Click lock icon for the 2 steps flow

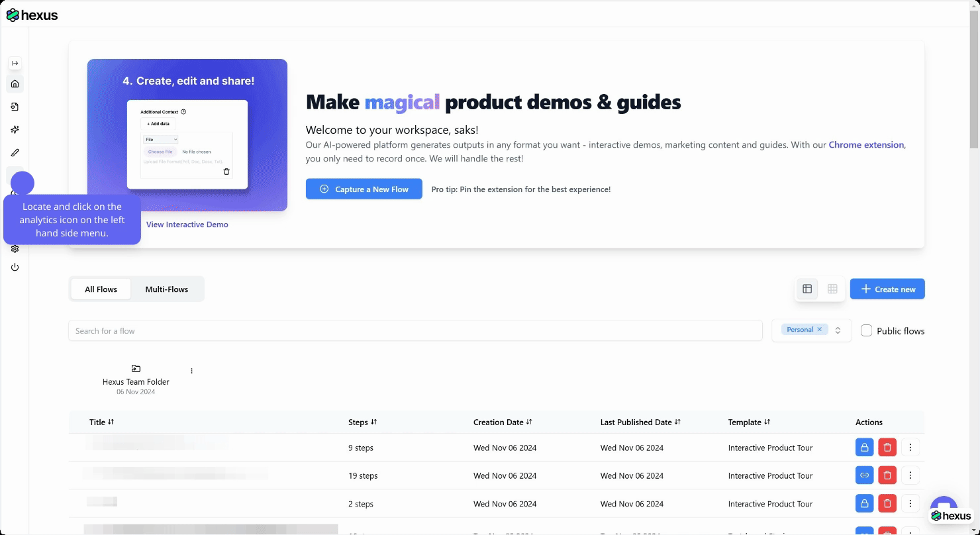(864, 504)
